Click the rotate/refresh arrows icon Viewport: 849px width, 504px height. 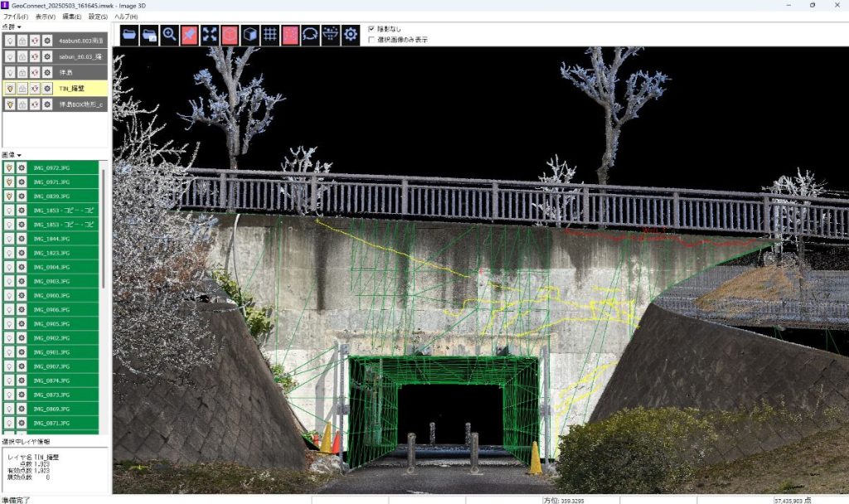(310, 35)
